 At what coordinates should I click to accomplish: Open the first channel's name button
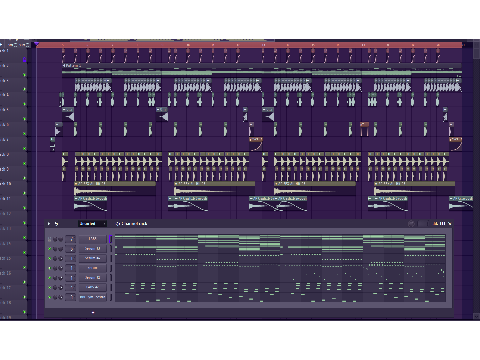coord(93,239)
